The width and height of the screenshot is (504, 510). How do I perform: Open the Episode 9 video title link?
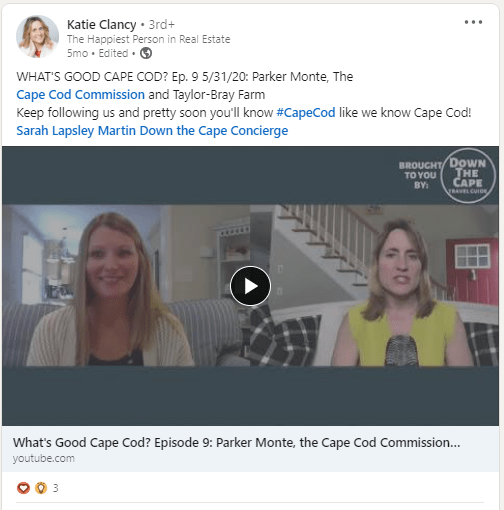pyautogui.click(x=236, y=443)
